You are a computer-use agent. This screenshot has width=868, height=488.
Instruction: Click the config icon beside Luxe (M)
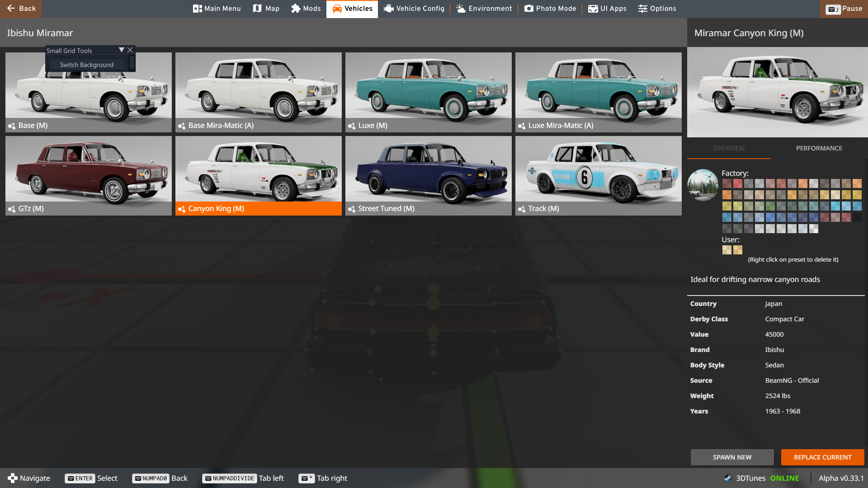pyautogui.click(x=352, y=126)
